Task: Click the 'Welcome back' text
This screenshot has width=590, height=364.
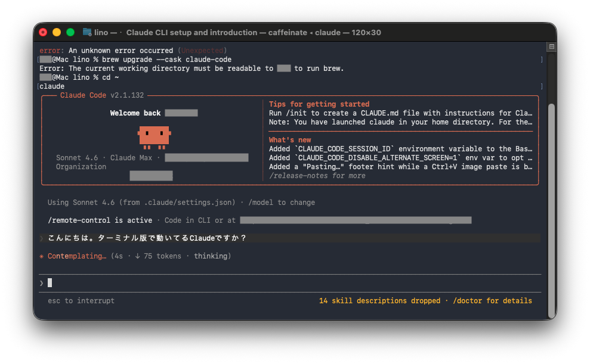Action: (x=135, y=113)
